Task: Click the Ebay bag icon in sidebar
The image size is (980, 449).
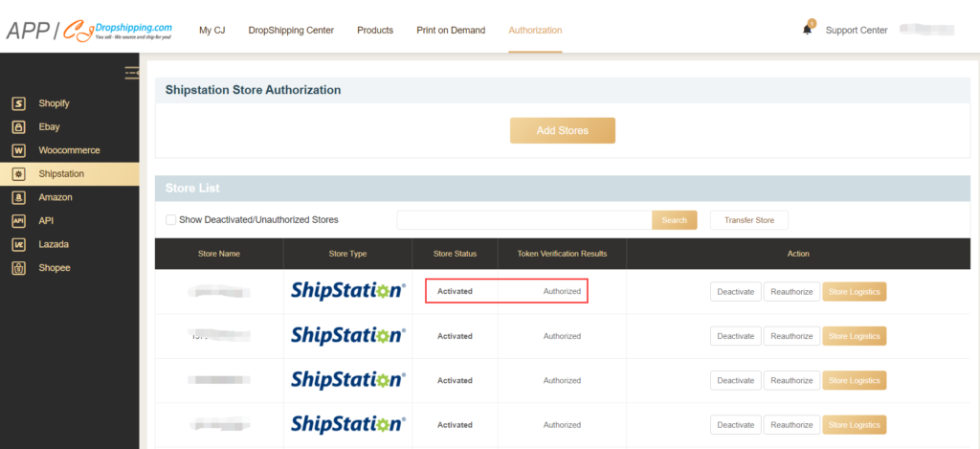Action: point(19,127)
